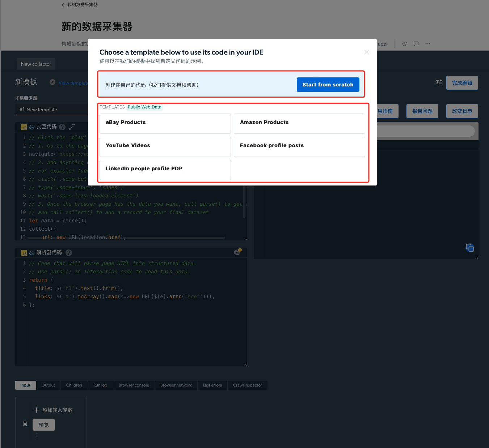Click the 预览 button
The image size is (489, 448).
click(44, 425)
